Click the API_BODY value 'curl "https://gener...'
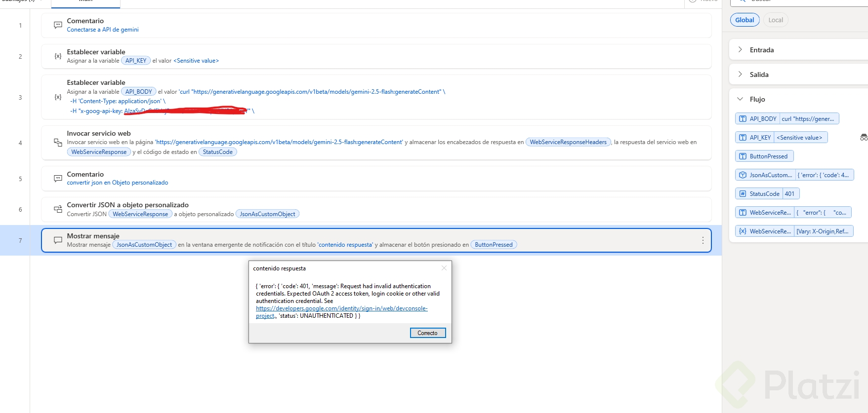 (x=808, y=119)
